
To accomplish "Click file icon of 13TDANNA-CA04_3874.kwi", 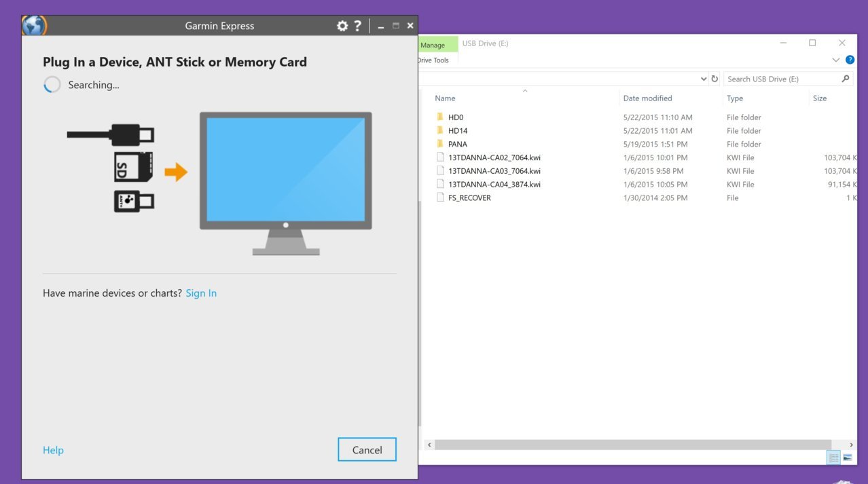I will tap(440, 184).
